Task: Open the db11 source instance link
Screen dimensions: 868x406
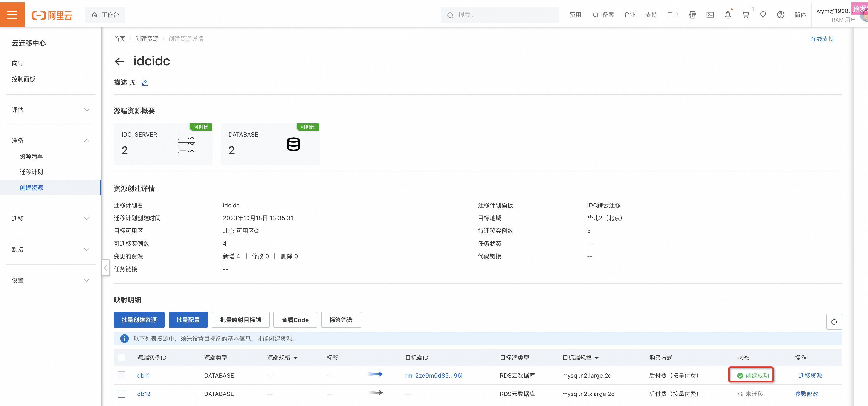Action: 143,375
